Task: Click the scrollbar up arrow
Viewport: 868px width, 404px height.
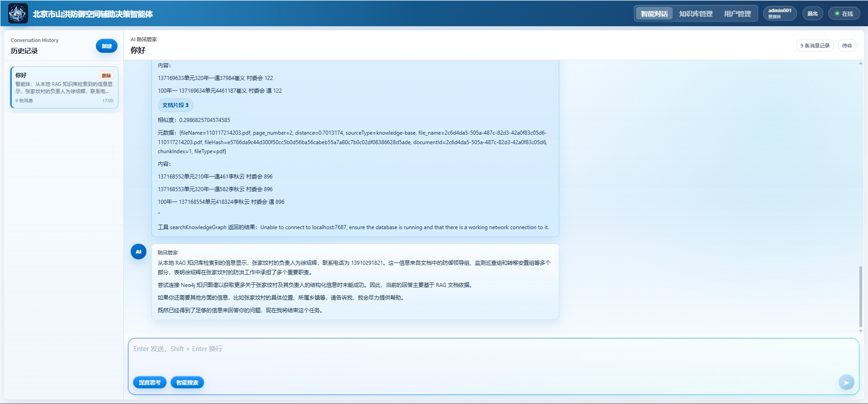Action: 861,63
